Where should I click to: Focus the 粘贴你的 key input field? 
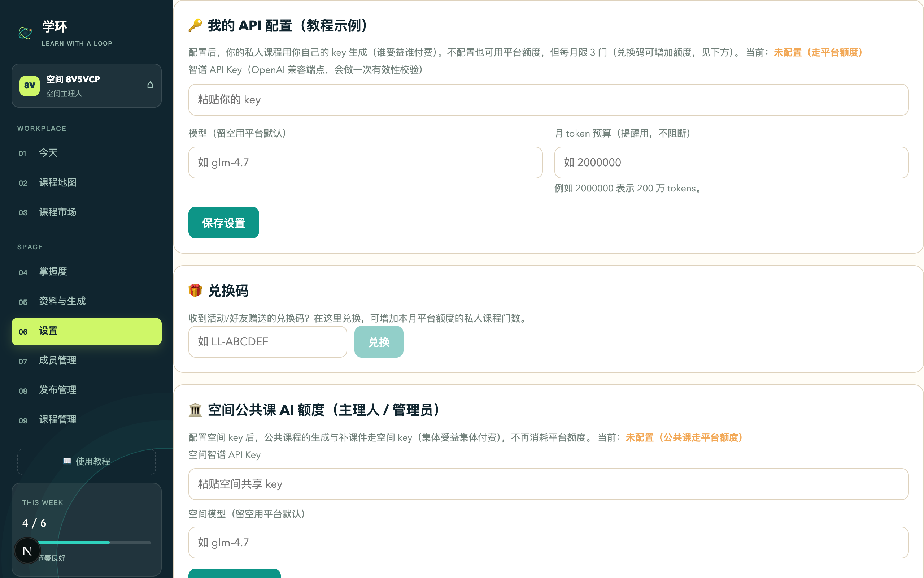[548, 100]
